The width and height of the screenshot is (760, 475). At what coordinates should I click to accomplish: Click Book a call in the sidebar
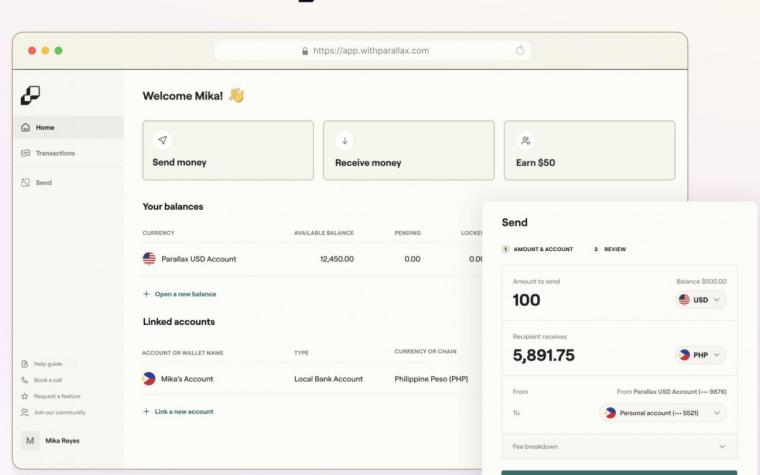click(x=48, y=380)
